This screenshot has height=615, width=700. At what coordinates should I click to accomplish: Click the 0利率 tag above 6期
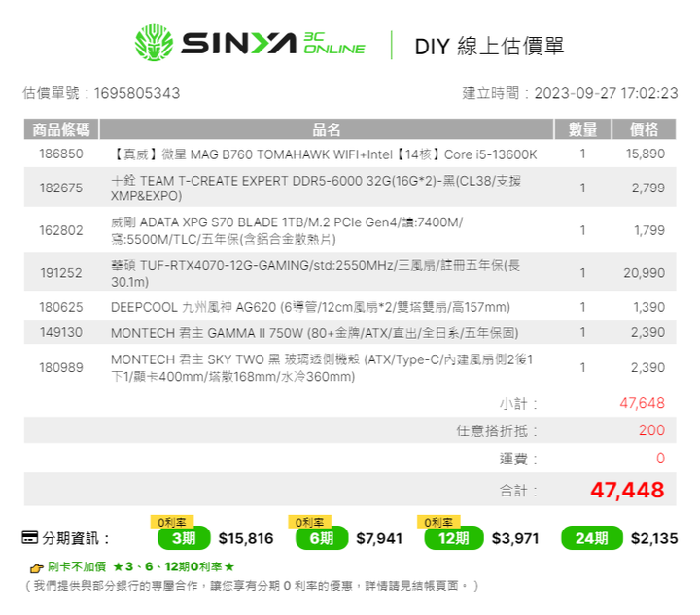(309, 522)
